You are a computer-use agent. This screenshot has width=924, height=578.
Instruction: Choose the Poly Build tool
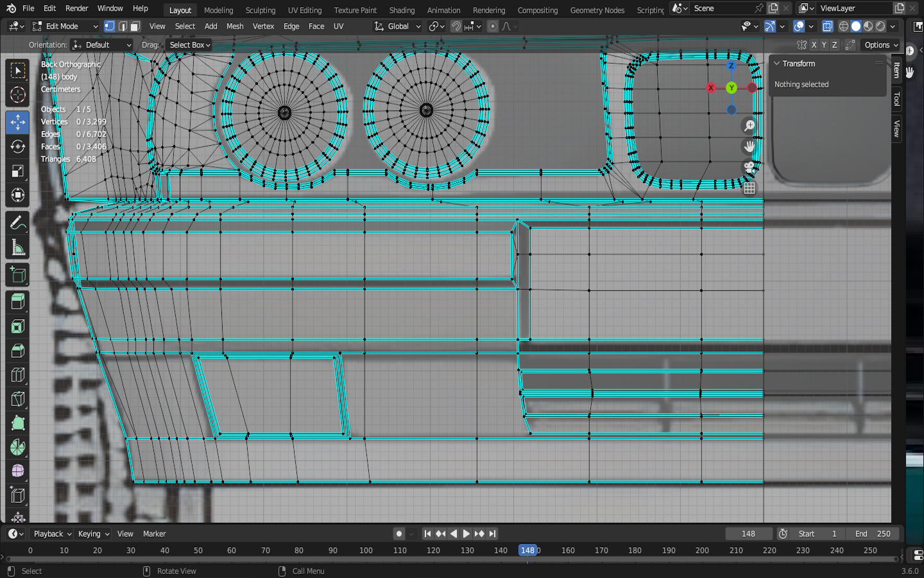18,423
